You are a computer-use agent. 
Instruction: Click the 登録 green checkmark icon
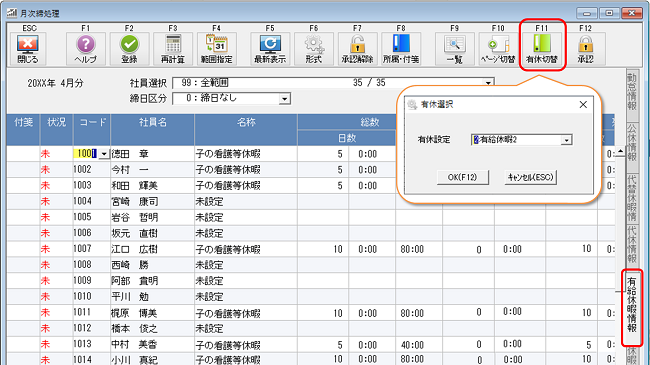[x=129, y=49]
